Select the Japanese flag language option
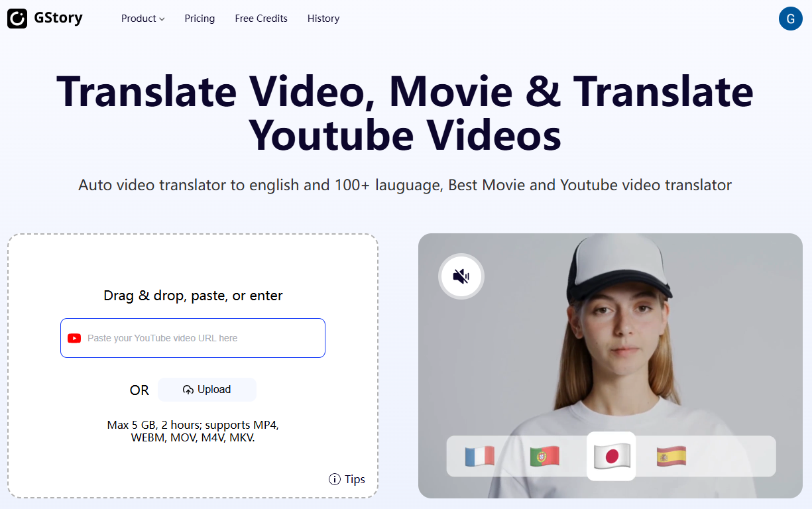Viewport: 812px width, 509px height. (610, 456)
